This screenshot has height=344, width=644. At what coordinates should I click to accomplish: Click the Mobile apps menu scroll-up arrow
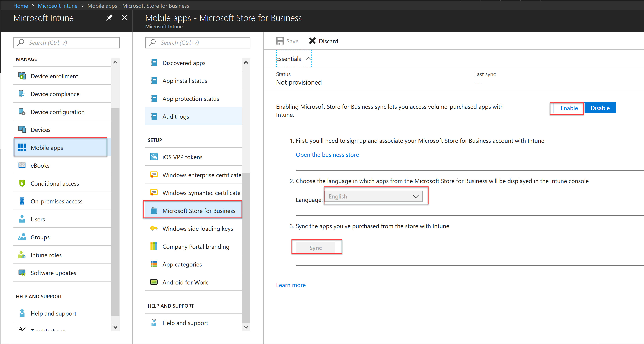coord(246,62)
